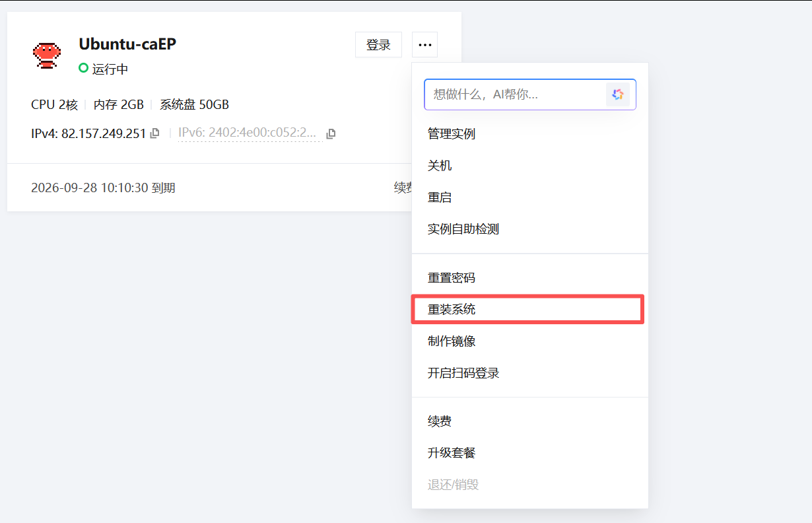The width and height of the screenshot is (812, 523).
Task: Click the colorful AI assistant icon
Action: coord(617,94)
